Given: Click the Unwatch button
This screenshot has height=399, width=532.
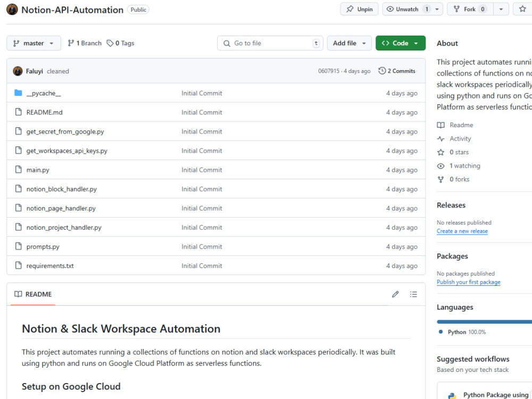Looking at the screenshot, I should (x=407, y=9).
